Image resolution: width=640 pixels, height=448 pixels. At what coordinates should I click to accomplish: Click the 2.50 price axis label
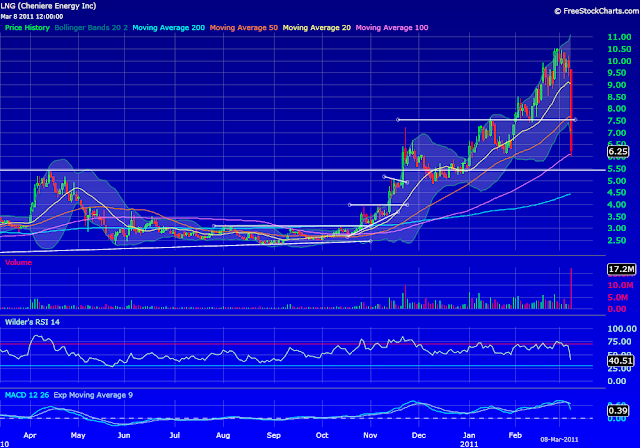(x=617, y=241)
